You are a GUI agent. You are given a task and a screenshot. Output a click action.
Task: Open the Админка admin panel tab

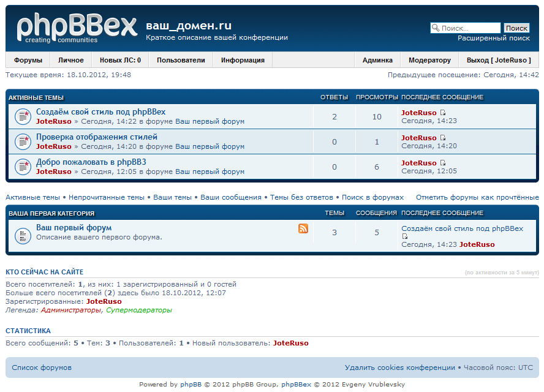pyautogui.click(x=377, y=60)
